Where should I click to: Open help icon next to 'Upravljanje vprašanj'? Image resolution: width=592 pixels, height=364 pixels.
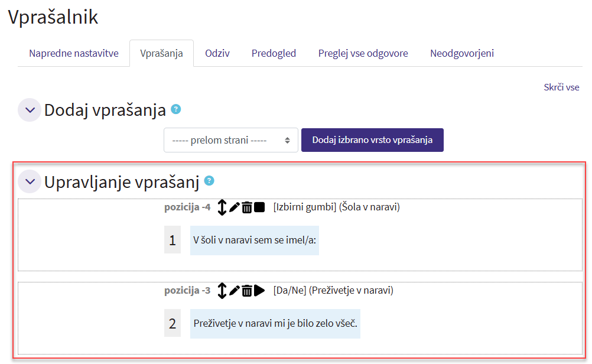pyautogui.click(x=209, y=181)
